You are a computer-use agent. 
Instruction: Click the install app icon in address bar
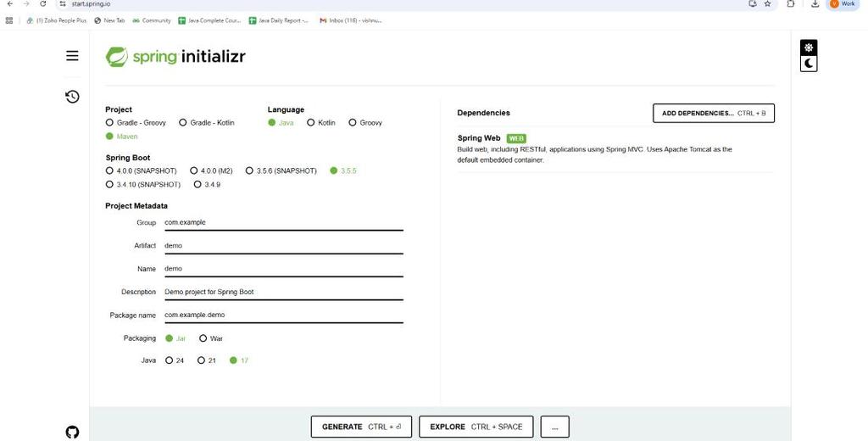tap(753, 4)
